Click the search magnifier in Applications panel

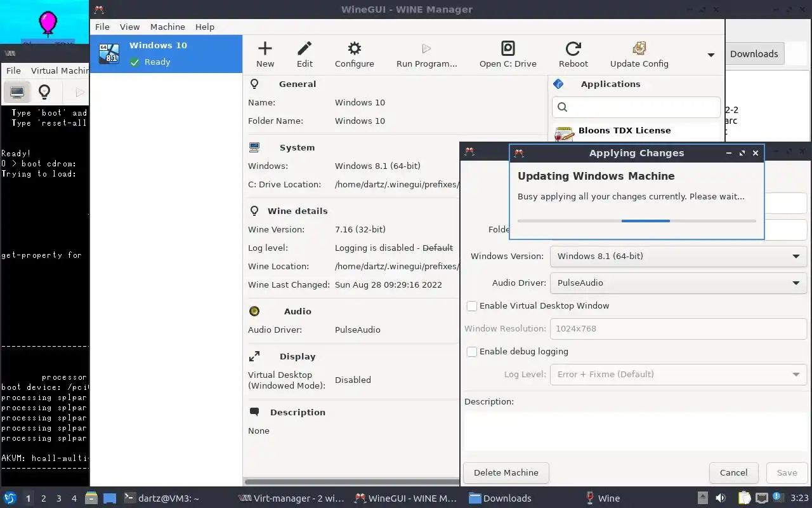(x=562, y=107)
